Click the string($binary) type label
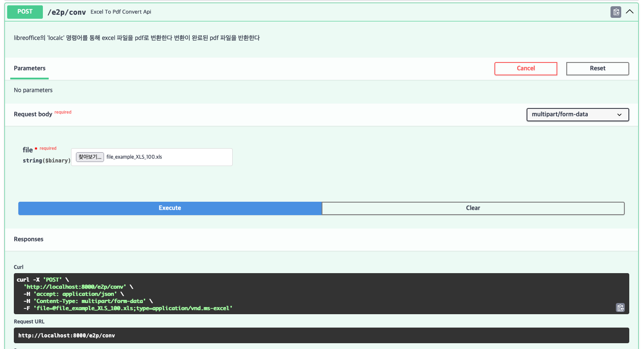 pos(46,160)
